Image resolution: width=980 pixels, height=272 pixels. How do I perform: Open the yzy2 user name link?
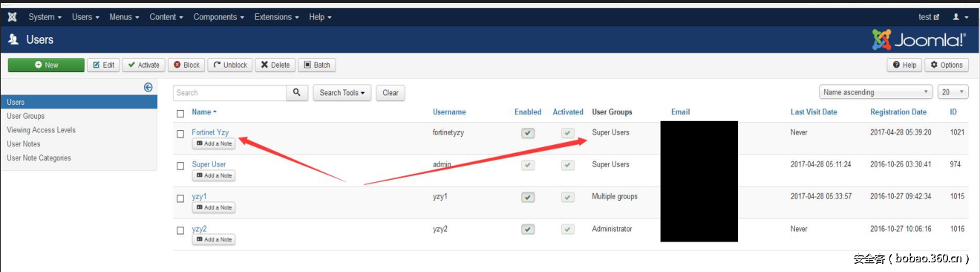[199, 229]
